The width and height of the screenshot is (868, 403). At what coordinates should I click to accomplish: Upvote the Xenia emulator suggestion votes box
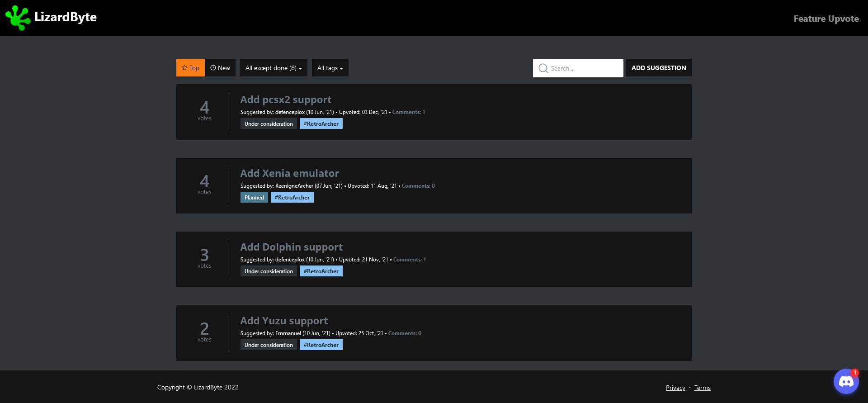[x=204, y=185]
